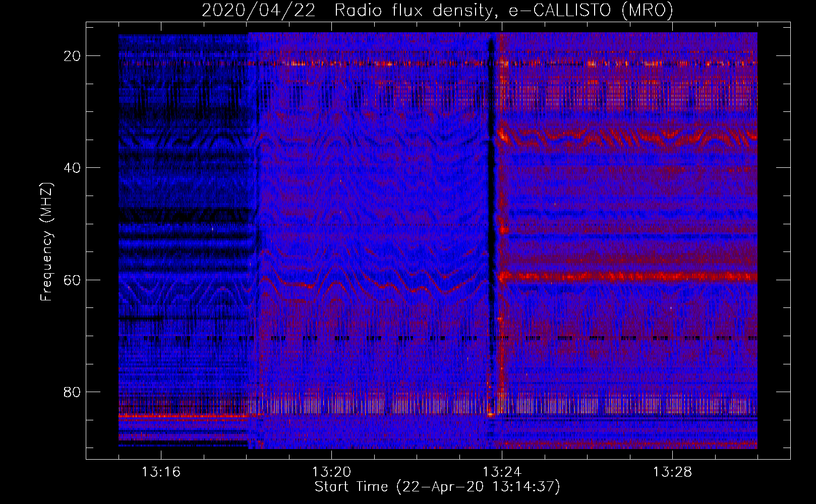The image size is (816, 504).
Task: Click the 40 MHz frequency tick label
Action: tap(72, 168)
